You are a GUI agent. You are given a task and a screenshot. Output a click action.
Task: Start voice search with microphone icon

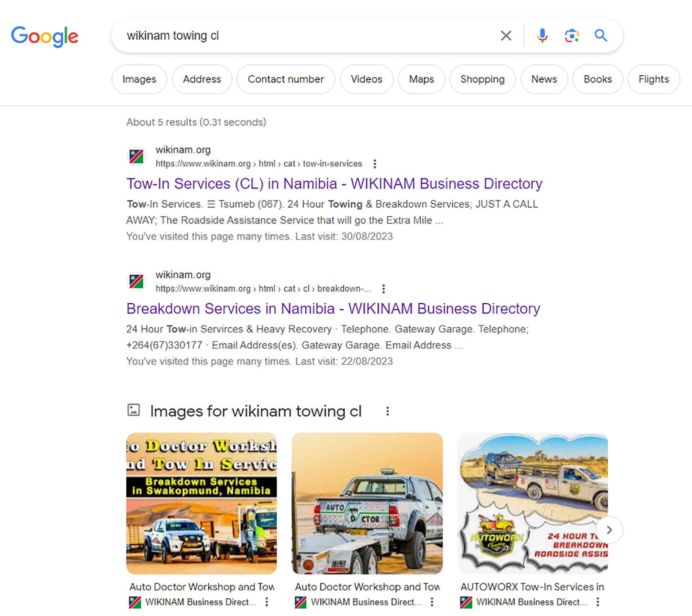tap(542, 36)
